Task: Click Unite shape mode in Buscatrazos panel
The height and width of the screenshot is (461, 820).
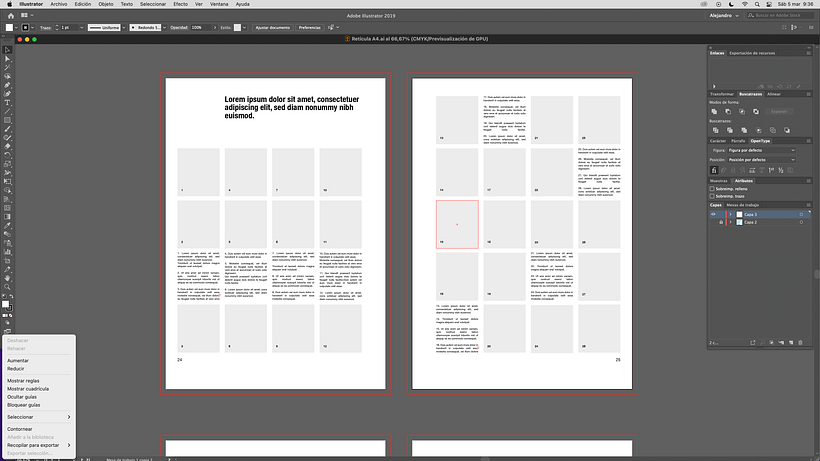Action: pyautogui.click(x=714, y=111)
